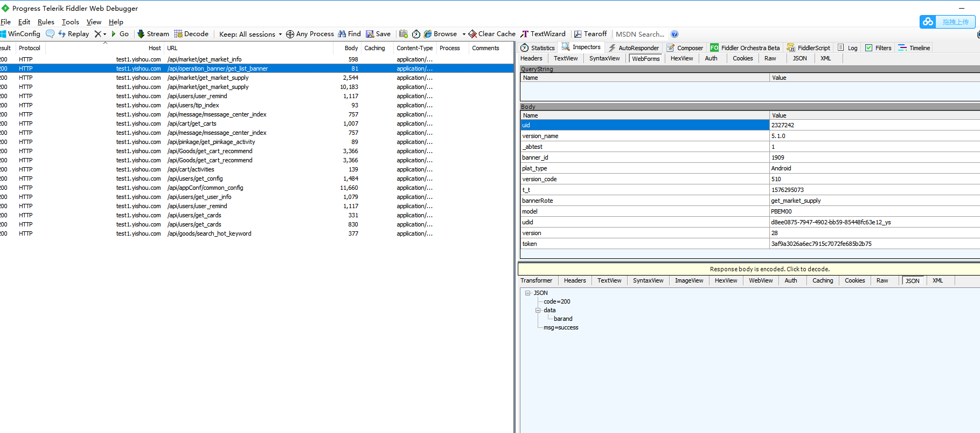Switch to the Inspectors tab
This screenshot has width=980, height=433.
tap(581, 47)
